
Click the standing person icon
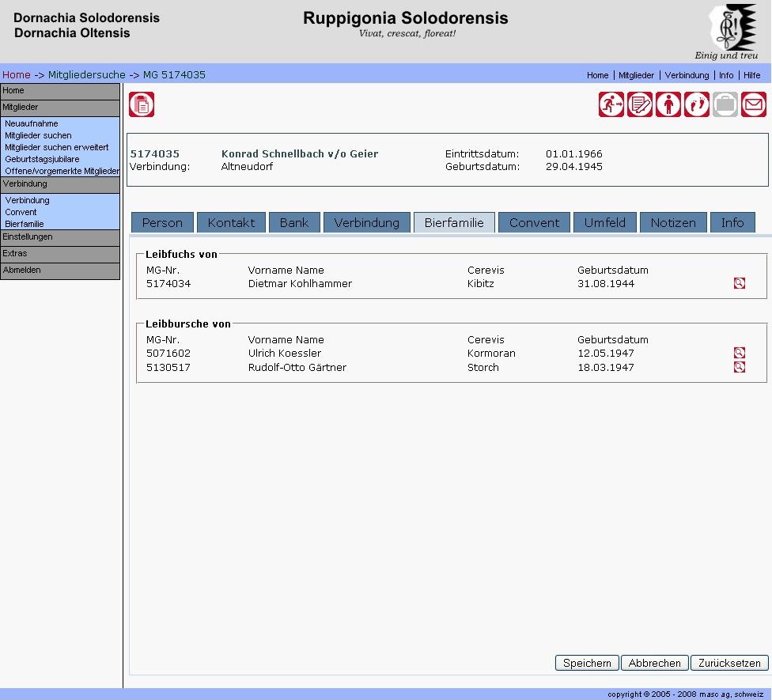(668, 104)
